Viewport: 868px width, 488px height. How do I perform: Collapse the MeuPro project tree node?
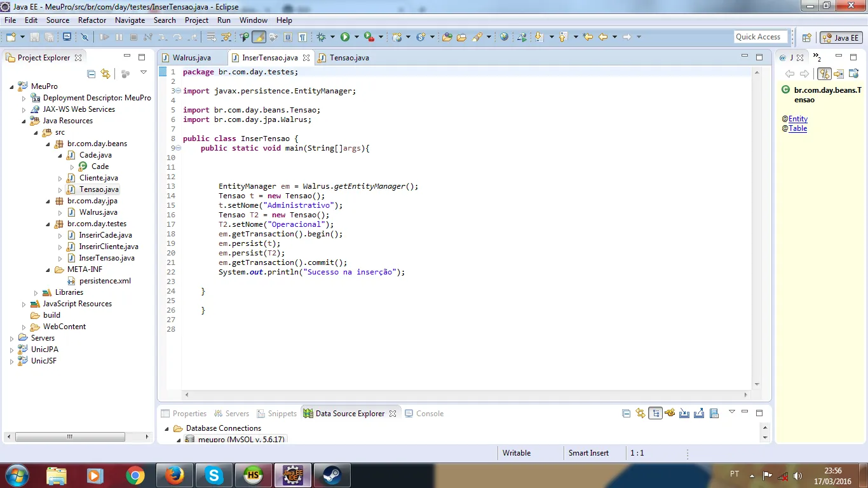[12, 86]
